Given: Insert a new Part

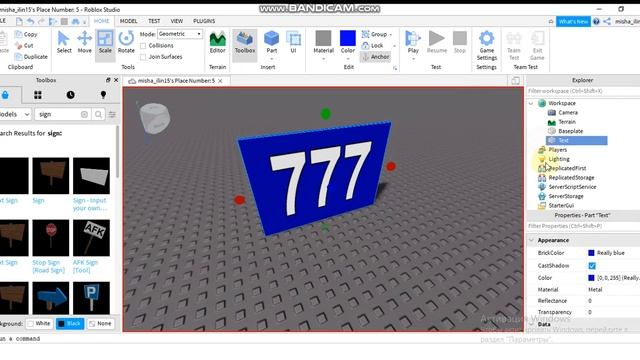Looking at the screenshot, I should click(271, 42).
